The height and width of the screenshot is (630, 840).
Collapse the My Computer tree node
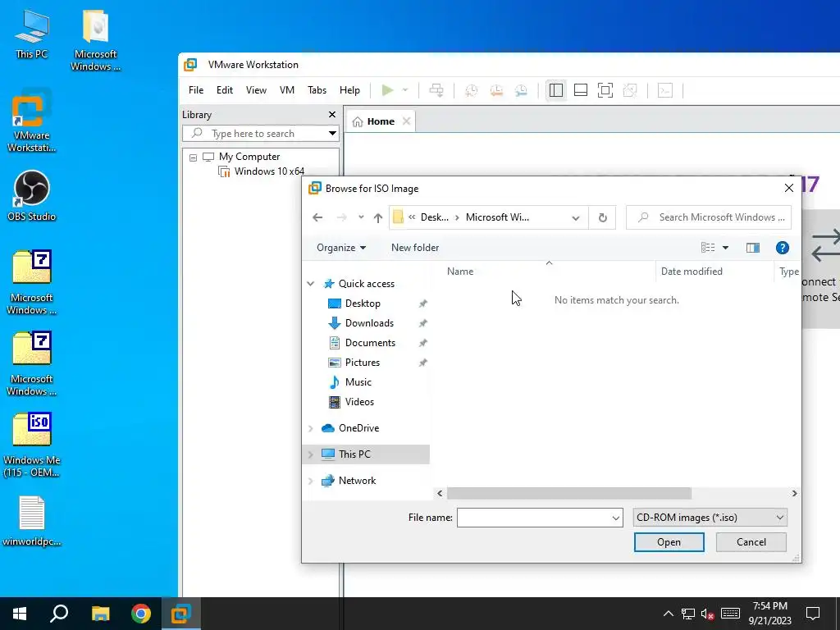point(193,157)
